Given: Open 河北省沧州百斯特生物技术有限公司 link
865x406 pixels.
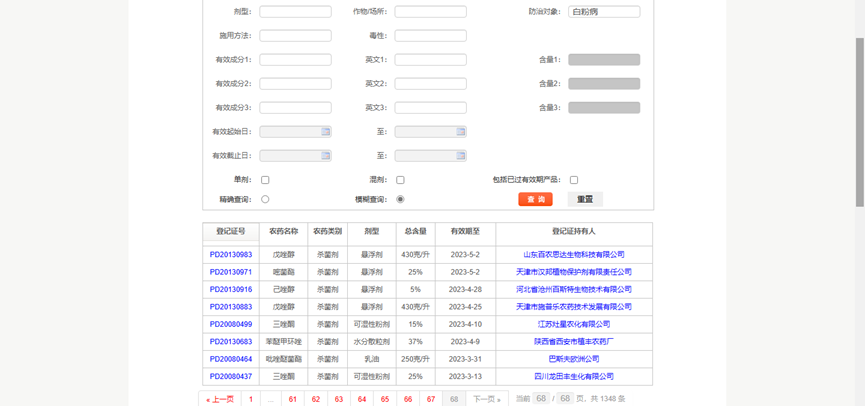Looking at the screenshot, I should (574, 290).
